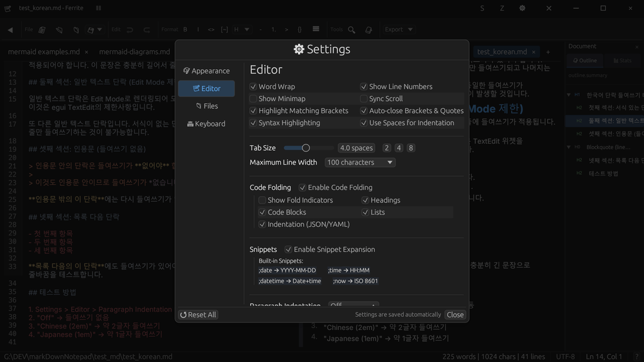644x362 pixels.
Task: Insert a table with the table toolbar icon
Action: 316,30
